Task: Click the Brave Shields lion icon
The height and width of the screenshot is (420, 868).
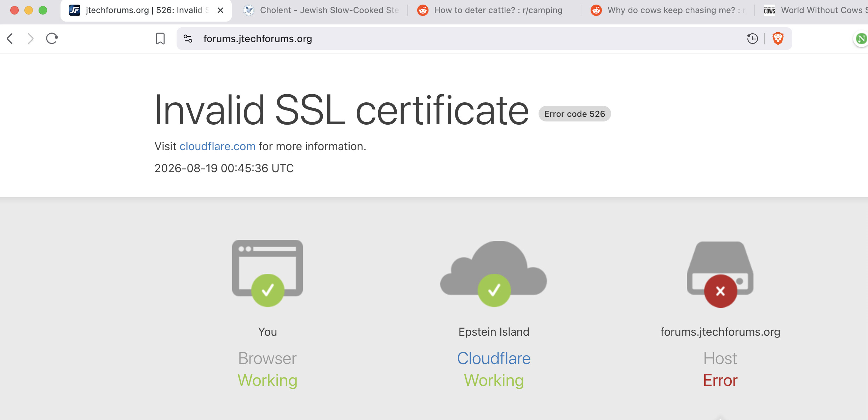Action: pyautogui.click(x=778, y=38)
